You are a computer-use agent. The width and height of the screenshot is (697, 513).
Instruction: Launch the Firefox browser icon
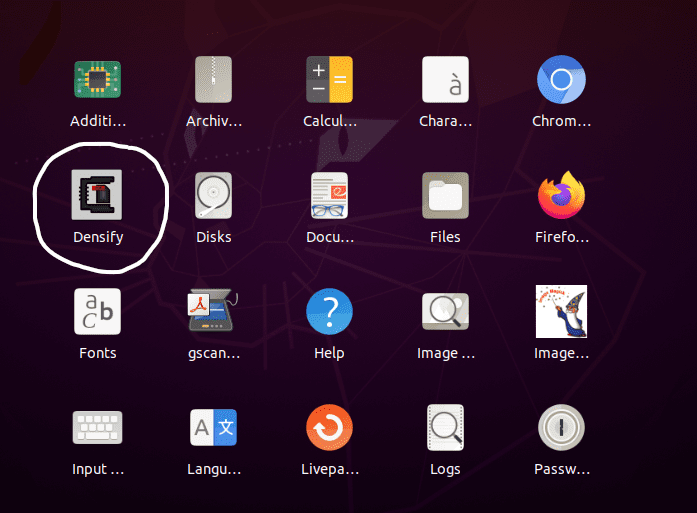point(561,195)
